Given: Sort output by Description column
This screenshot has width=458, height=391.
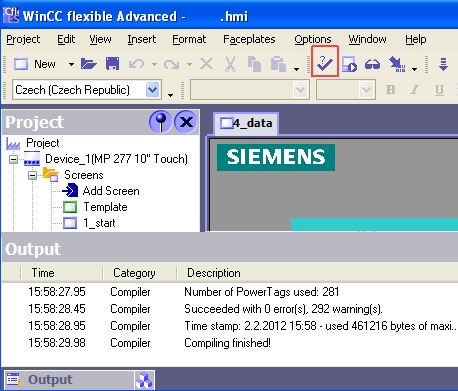Looking at the screenshot, I should 213,273.
